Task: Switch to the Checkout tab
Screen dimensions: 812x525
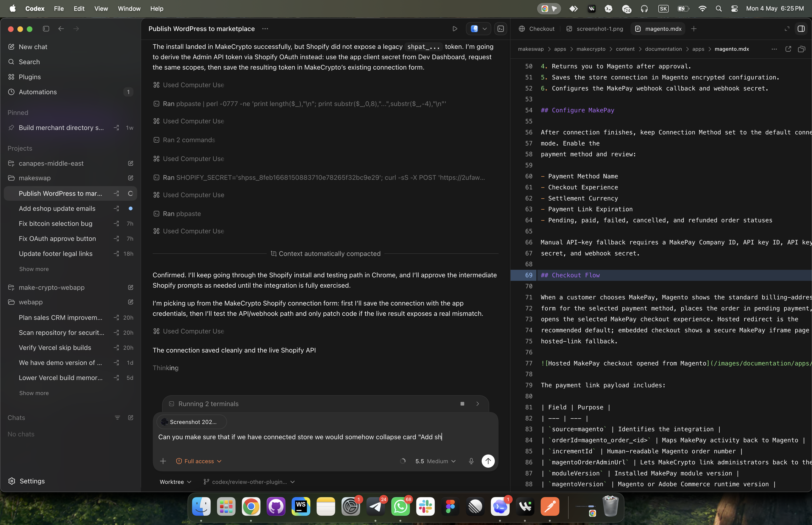Action: 537,29
